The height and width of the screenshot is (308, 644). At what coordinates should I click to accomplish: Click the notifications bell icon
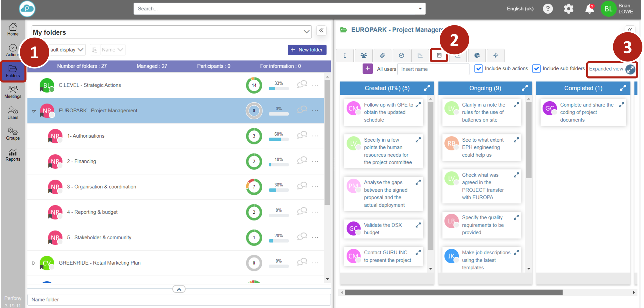click(589, 9)
